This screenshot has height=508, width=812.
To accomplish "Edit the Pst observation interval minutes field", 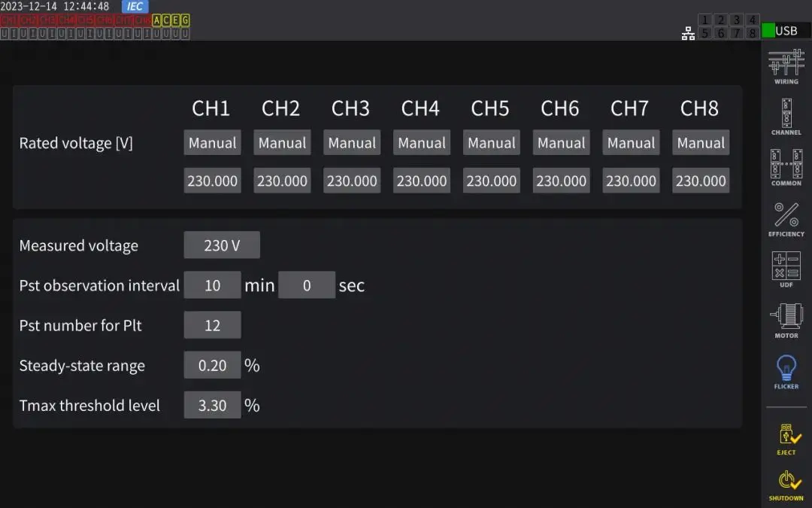I will (x=212, y=285).
